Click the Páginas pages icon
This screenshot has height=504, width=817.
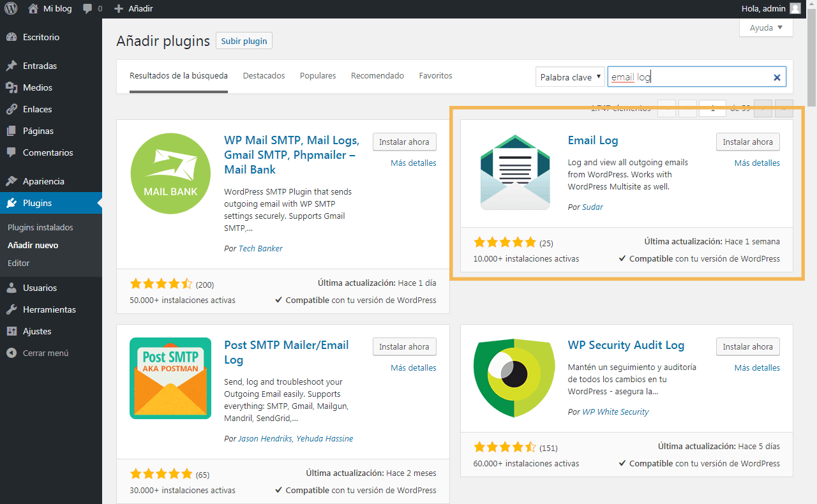[x=11, y=131]
